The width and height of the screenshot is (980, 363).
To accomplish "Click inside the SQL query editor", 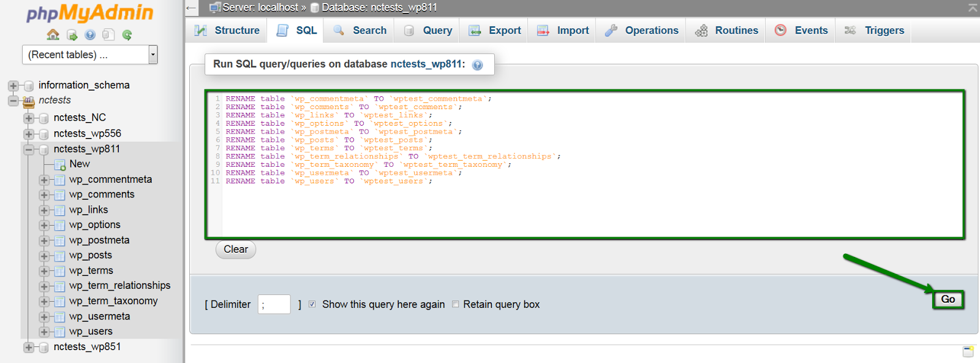I will (x=585, y=164).
